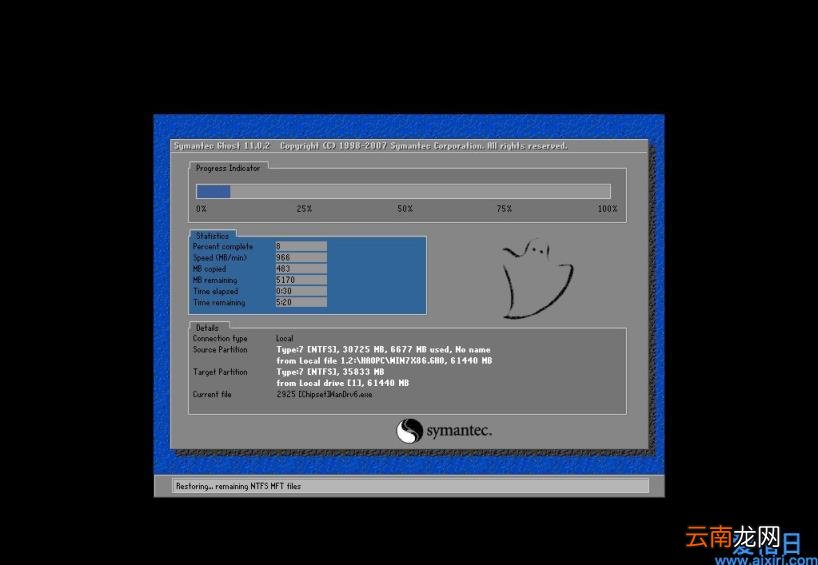Click the target line "Type:7 [NTFS], 35833 MB"

pyautogui.click(x=330, y=372)
